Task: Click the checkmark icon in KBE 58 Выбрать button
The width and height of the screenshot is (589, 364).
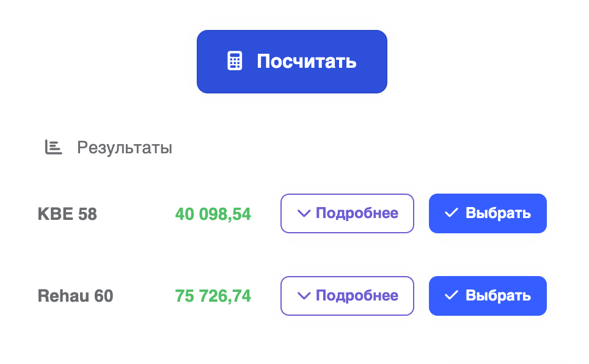Action: click(450, 213)
